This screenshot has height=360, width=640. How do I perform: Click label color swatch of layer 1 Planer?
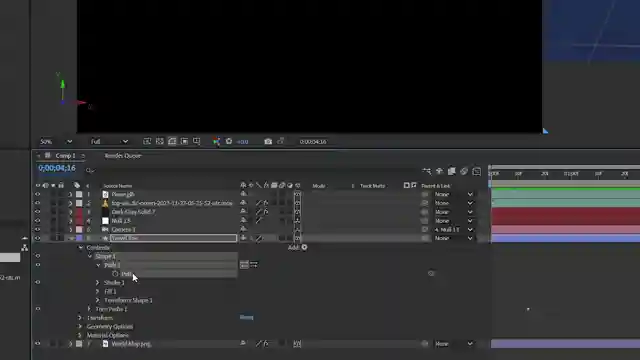click(79, 194)
